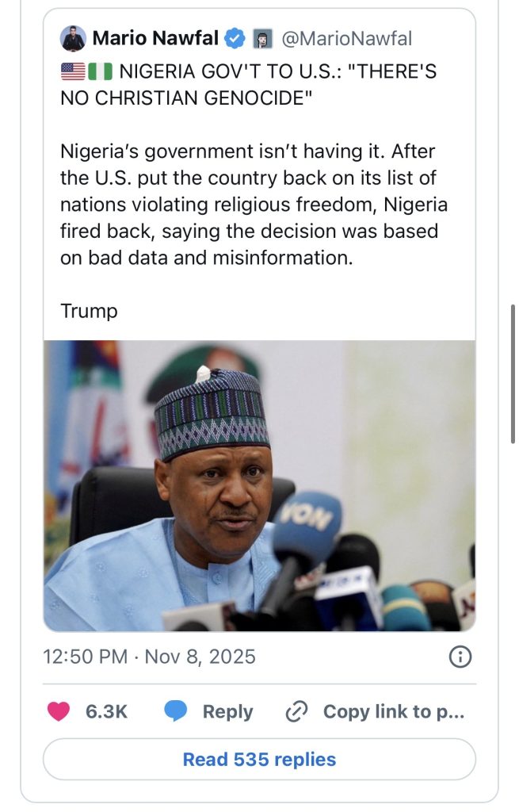Click the Nigerian flag emoji in the headline
The image size is (519, 812).
(101, 71)
